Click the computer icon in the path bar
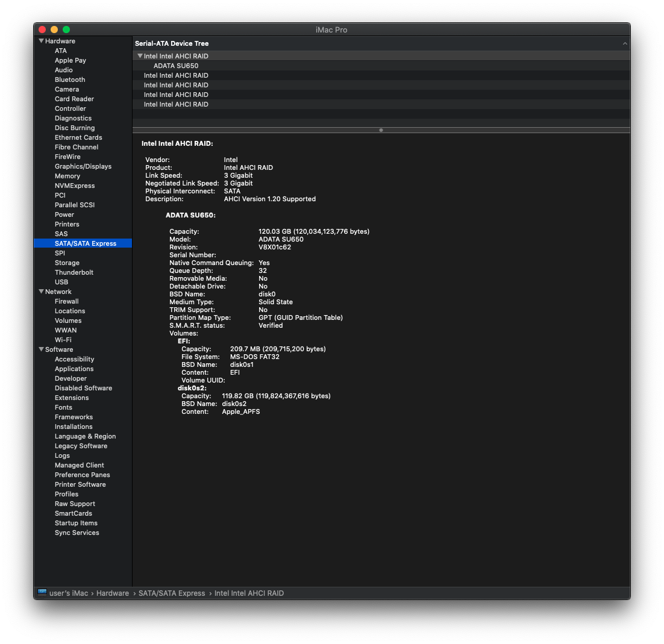Viewport: 664px width, 644px height. point(42,593)
